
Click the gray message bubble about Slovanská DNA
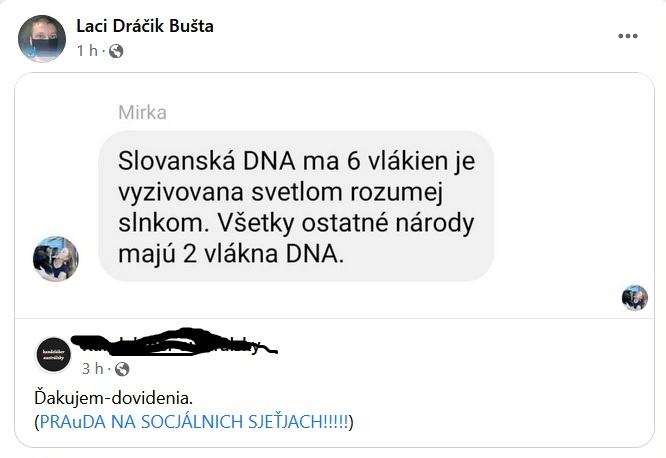(297, 205)
